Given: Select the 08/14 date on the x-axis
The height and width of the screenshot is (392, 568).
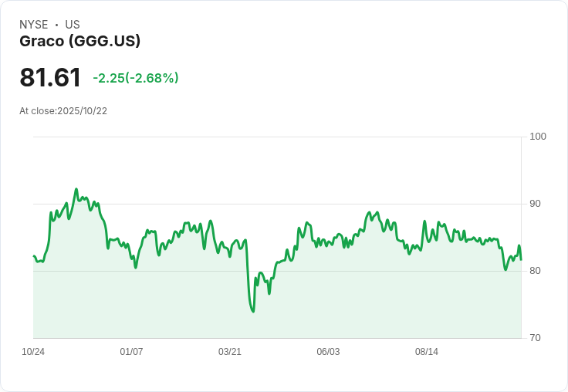Looking at the screenshot, I should [x=427, y=352].
